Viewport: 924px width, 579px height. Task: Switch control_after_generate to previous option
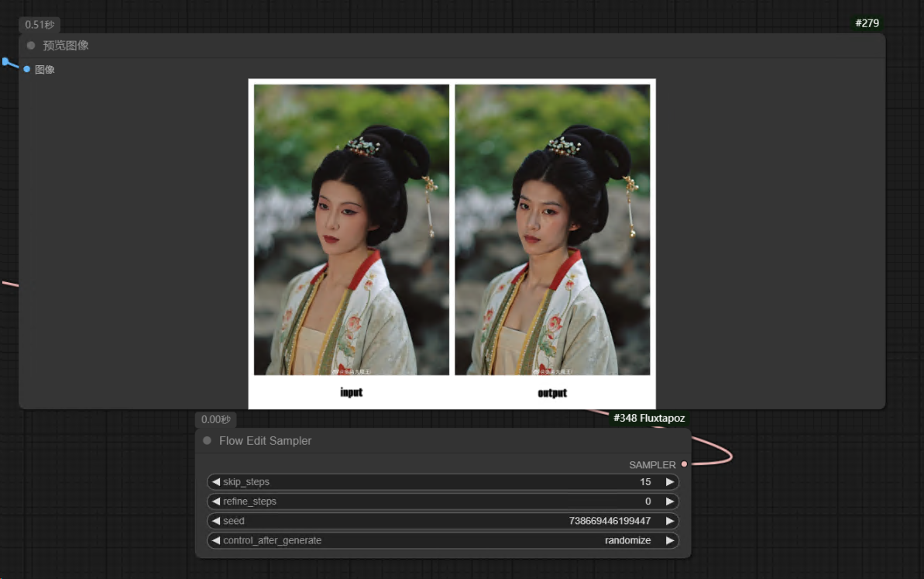[x=216, y=540]
